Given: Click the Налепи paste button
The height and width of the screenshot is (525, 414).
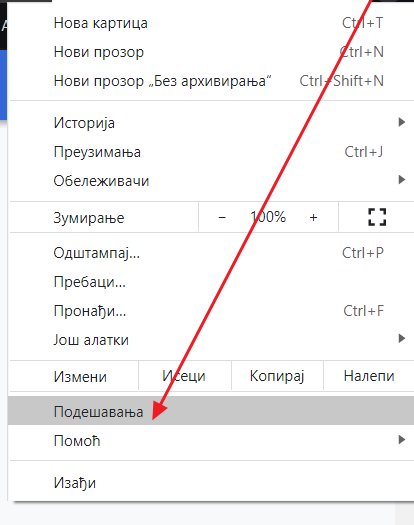Looking at the screenshot, I should coord(369,376).
